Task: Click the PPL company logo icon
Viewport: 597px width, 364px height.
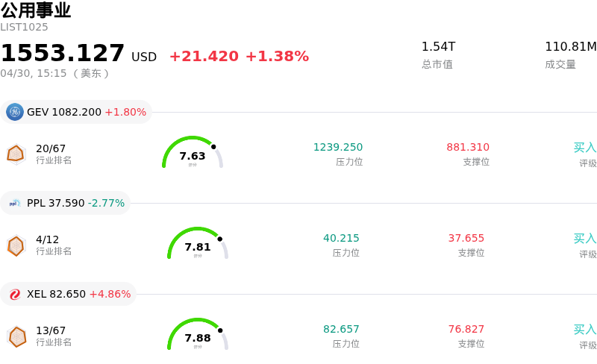Action: 15,203
